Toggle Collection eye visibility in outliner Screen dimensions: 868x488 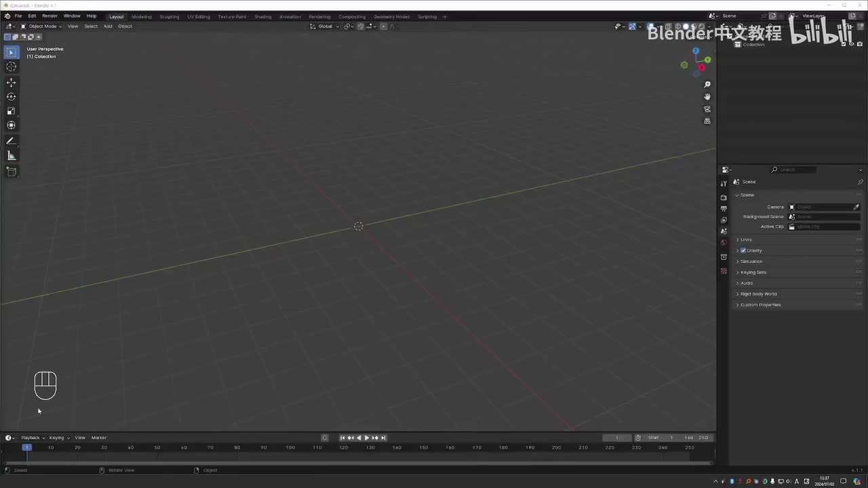[x=851, y=44]
